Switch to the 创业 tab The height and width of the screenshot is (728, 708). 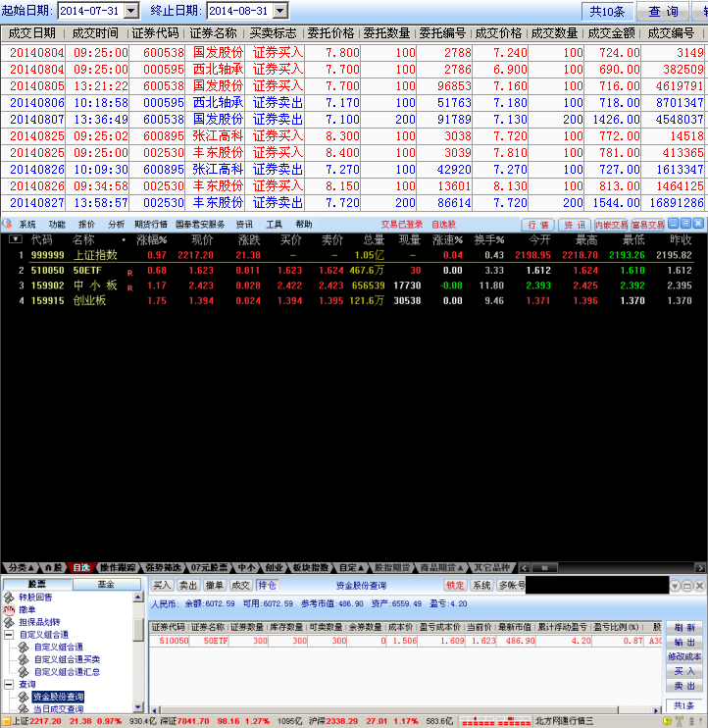coord(274,567)
